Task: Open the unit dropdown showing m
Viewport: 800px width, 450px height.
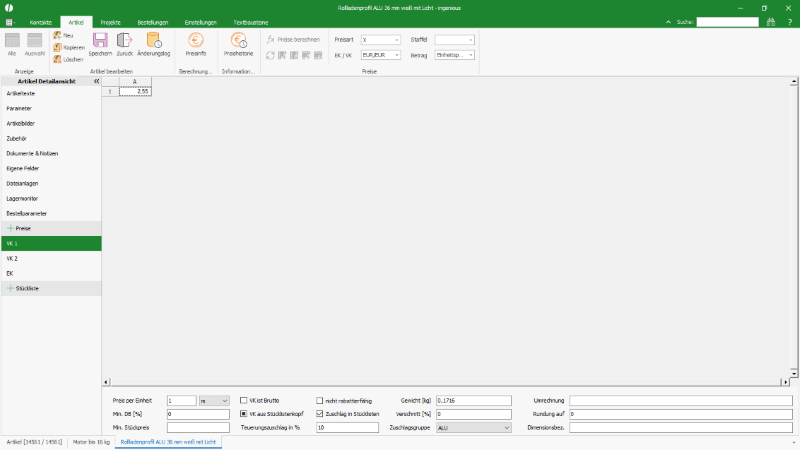Action: [x=214, y=401]
